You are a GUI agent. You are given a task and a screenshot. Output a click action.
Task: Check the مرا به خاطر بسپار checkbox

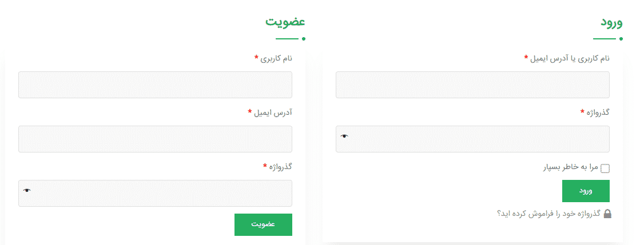click(x=605, y=168)
